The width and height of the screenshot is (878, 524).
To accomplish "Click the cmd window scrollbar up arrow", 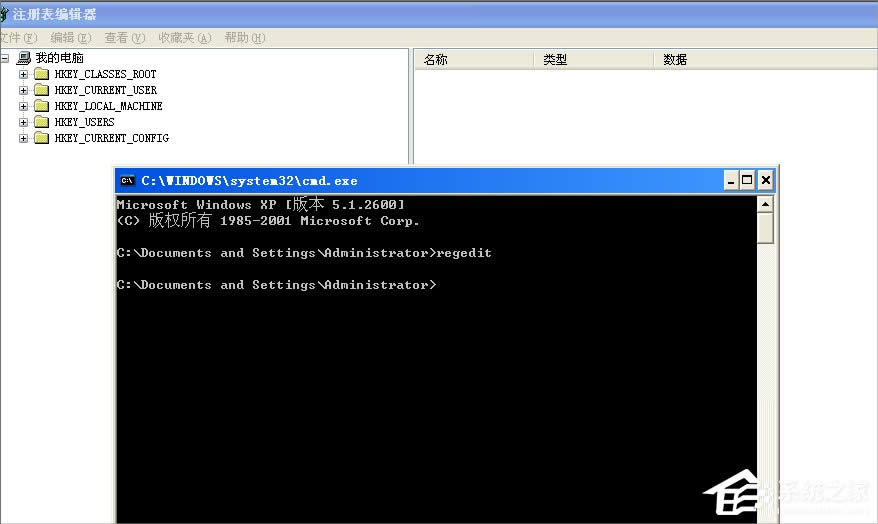I will pyautogui.click(x=765, y=204).
